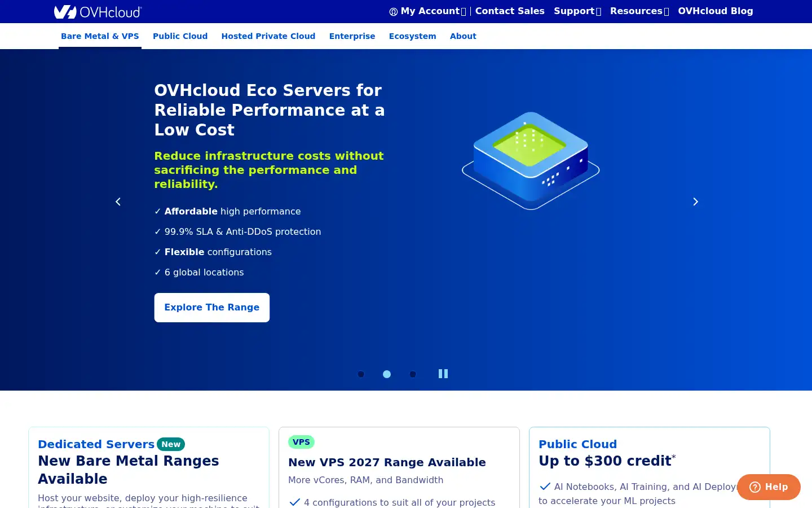The height and width of the screenshot is (508, 812).
Task: Go to the next carousel slide
Action: coord(695,202)
